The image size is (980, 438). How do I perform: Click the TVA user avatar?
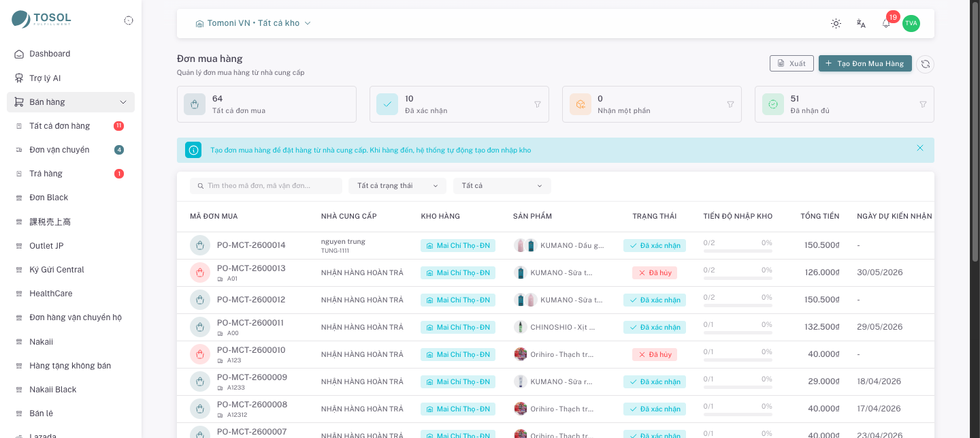[x=911, y=23]
